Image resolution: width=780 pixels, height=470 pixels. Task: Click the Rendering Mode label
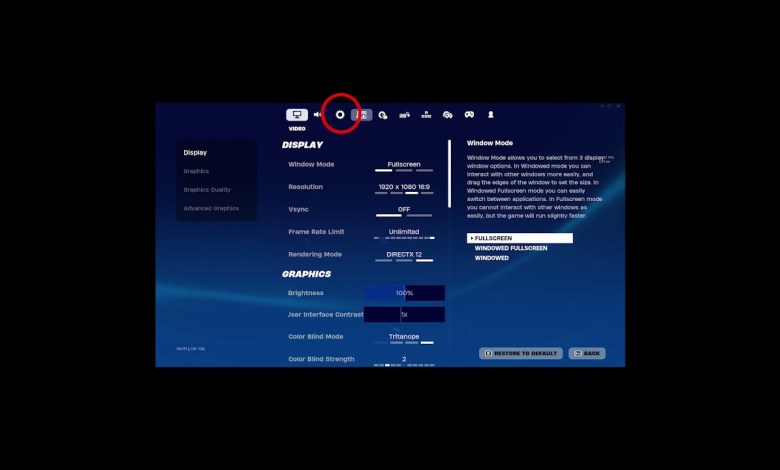315,254
